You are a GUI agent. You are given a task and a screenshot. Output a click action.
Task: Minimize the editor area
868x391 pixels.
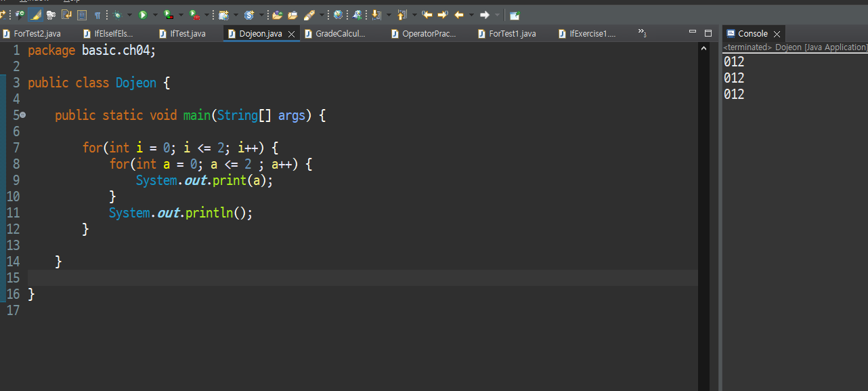tap(692, 32)
